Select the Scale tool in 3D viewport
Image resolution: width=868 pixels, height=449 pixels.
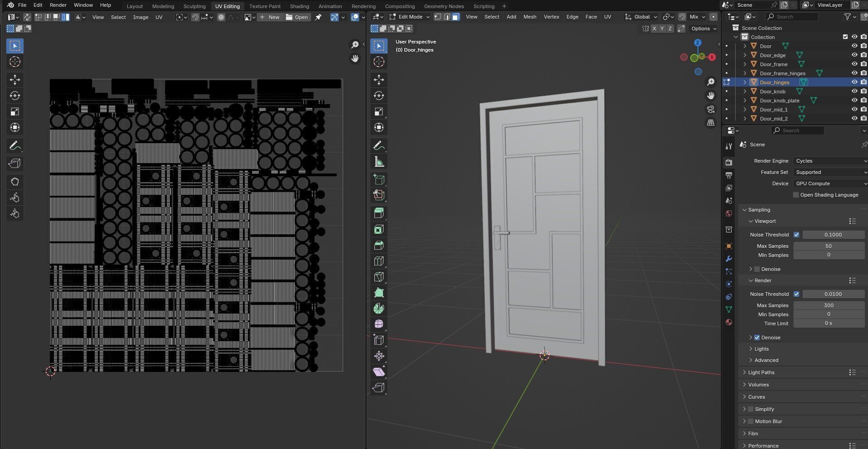click(x=379, y=111)
